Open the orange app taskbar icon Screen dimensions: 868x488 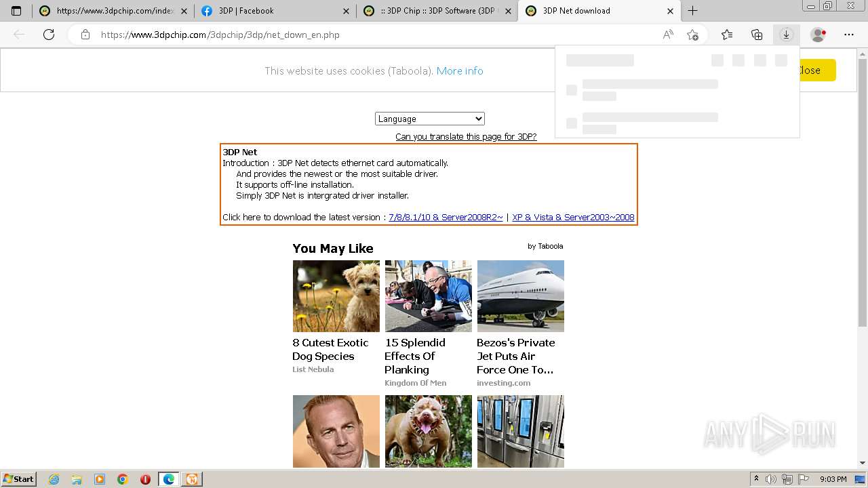(192, 479)
